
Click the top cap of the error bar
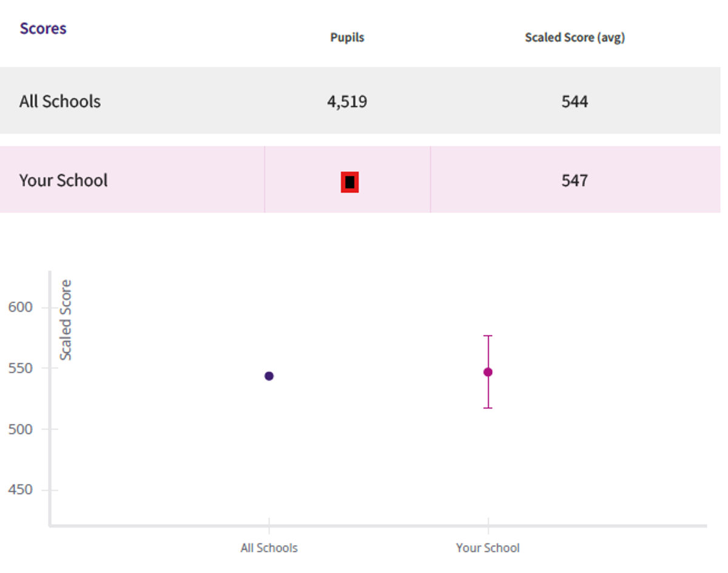click(x=488, y=336)
